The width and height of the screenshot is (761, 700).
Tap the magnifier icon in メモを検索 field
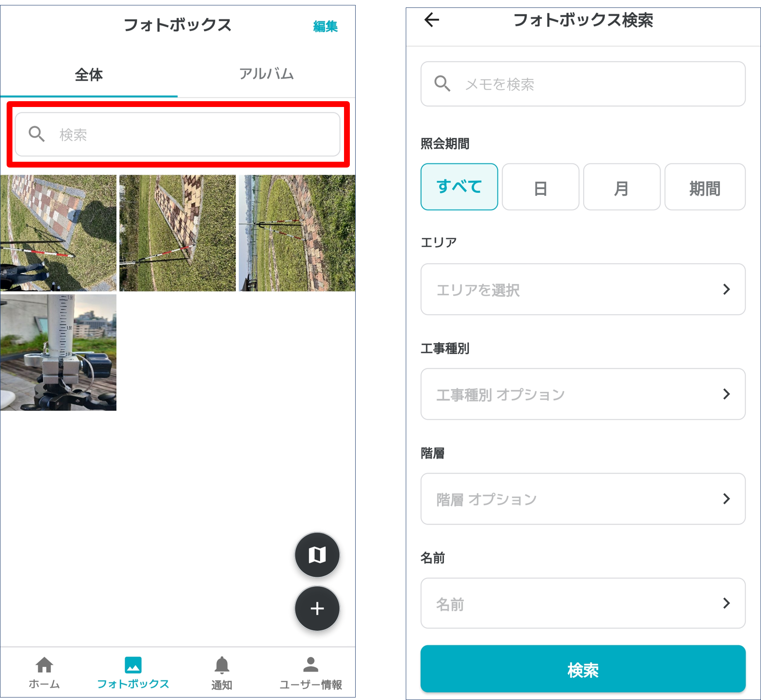click(x=442, y=84)
